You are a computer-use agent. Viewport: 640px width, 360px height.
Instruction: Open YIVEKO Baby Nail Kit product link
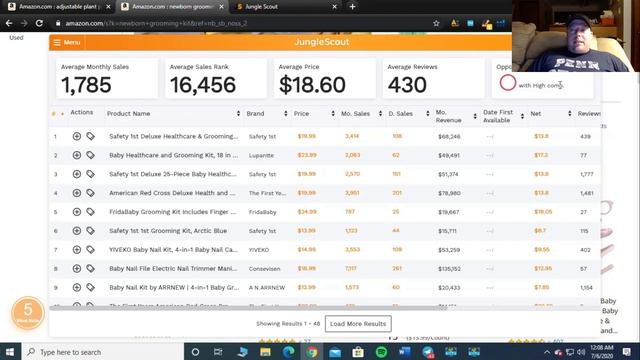tap(173, 249)
